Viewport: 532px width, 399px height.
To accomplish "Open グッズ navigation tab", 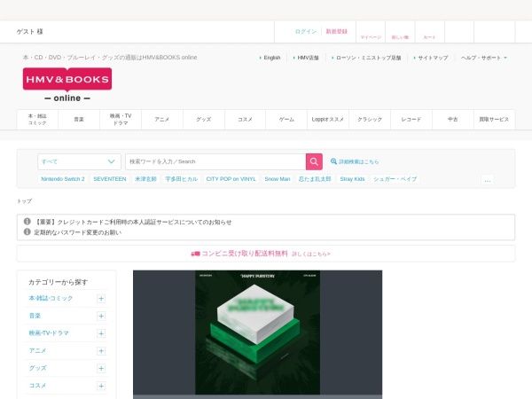I will pos(204,120).
